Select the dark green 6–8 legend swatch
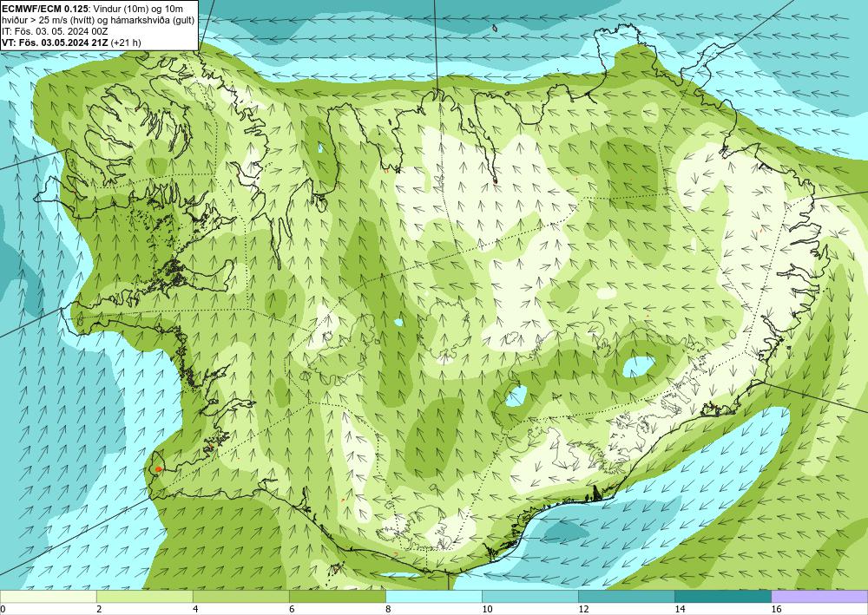This screenshot has width=868, height=615. pyautogui.click(x=337, y=596)
